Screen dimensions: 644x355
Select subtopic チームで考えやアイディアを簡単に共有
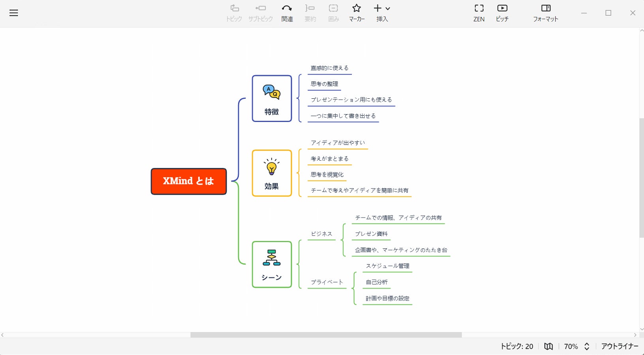(360, 190)
